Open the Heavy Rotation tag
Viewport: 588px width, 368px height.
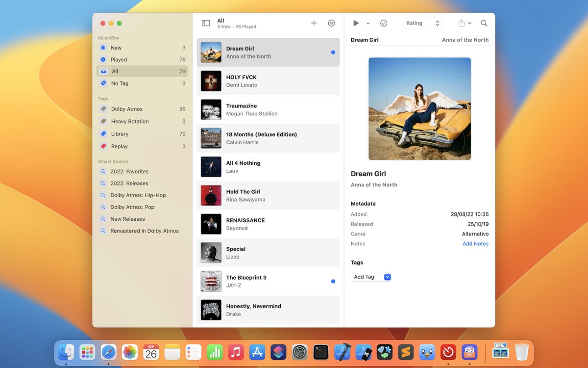pos(142,121)
